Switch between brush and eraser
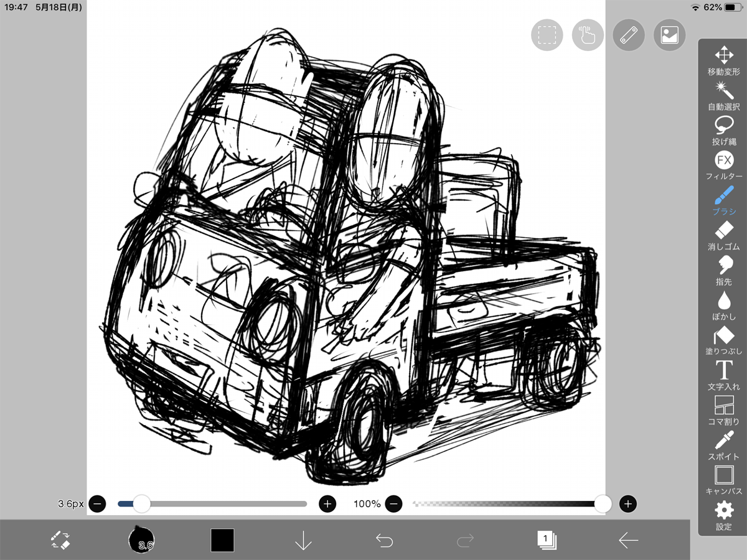Image resolution: width=747 pixels, height=560 pixels. [x=60, y=540]
